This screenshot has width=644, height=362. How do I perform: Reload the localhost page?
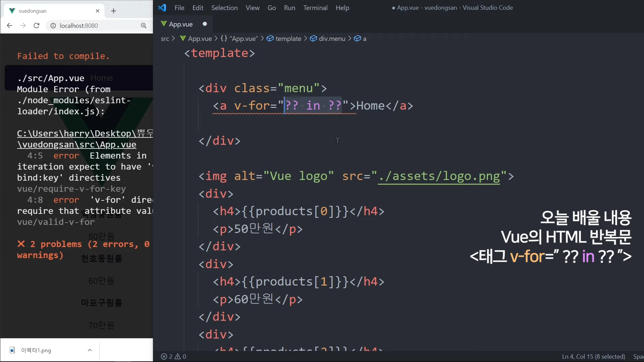click(x=37, y=25)
